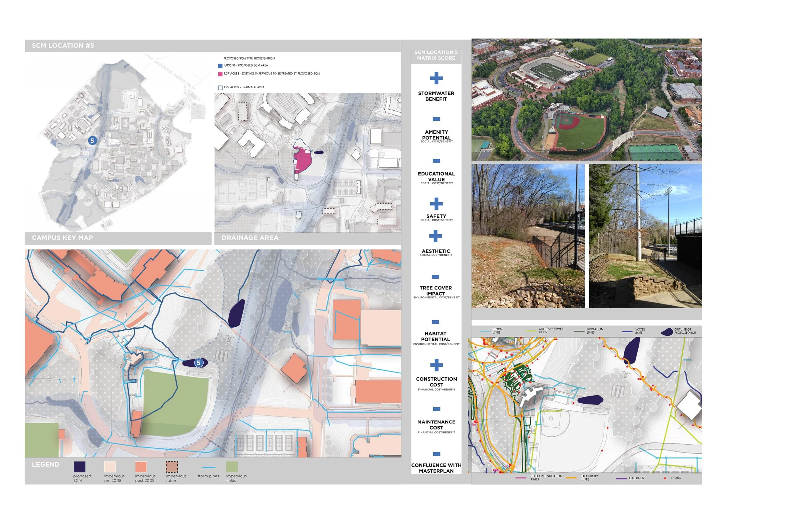Click the Amenity Potential minus icon
The height and width of the screenshot is (525, 812).
(436, 119)
